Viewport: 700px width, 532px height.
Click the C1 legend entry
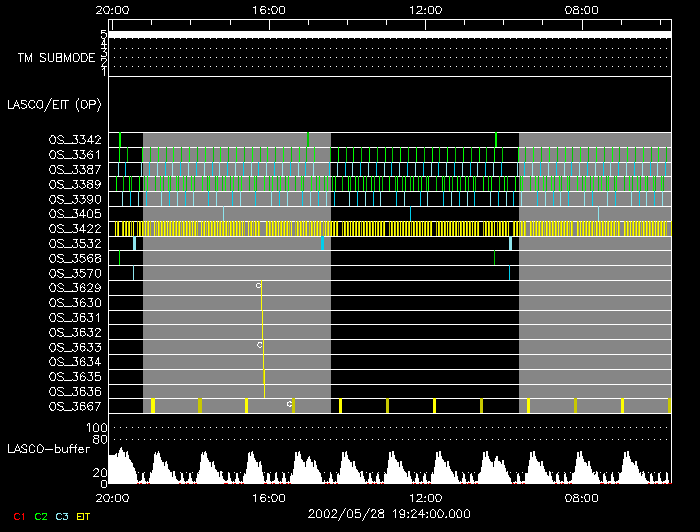tap(19, 516)
